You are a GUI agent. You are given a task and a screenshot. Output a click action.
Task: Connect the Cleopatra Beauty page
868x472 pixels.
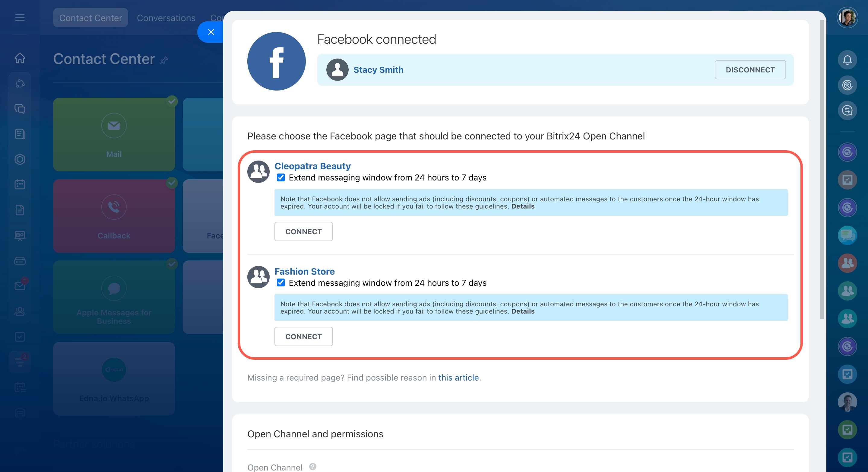pos(303,231)
